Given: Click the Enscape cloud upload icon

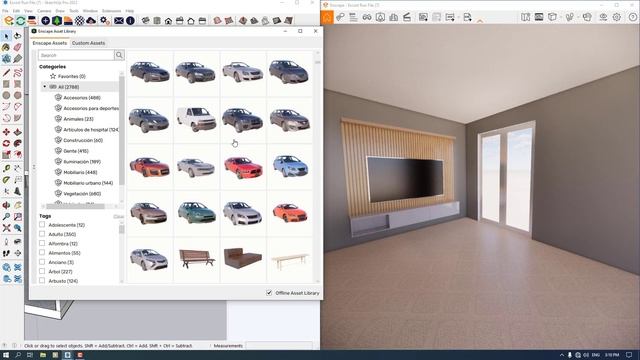Looking at the screenshot, I should [91, 20].
